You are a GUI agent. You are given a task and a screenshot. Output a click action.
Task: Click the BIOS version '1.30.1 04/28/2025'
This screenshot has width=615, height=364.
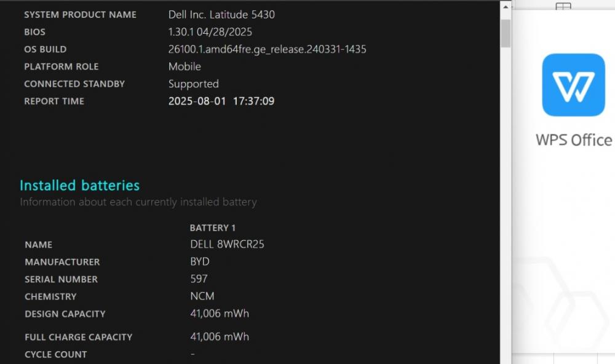click(x=210, y=32)
